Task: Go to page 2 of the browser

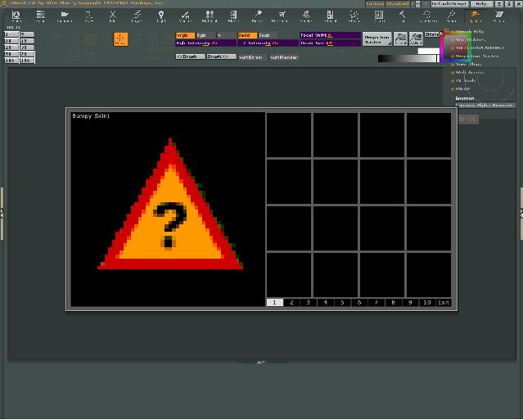Action: click(291, 302)
